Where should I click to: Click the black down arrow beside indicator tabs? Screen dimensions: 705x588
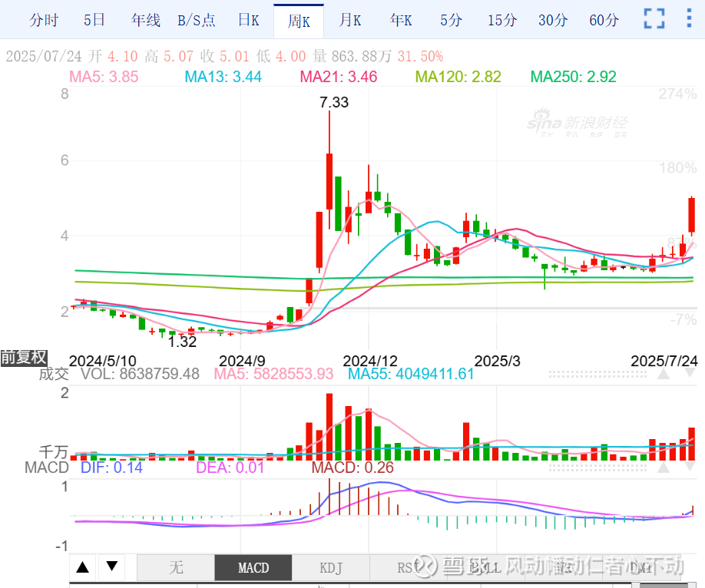pyautogui.click(x=111, y=567)
